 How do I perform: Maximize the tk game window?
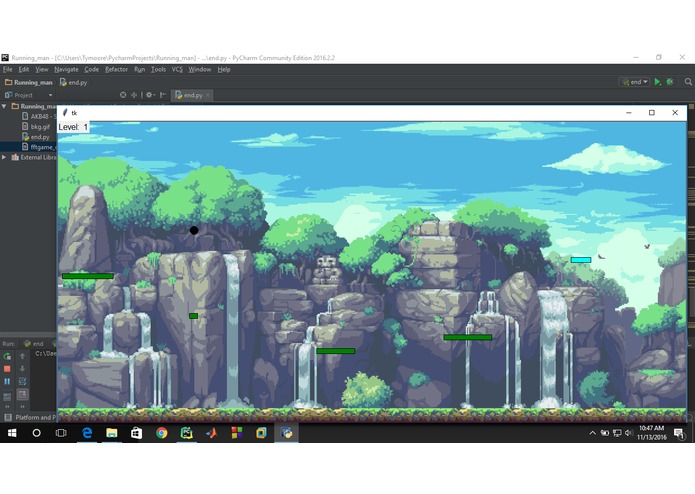click(x=652, y=113)
